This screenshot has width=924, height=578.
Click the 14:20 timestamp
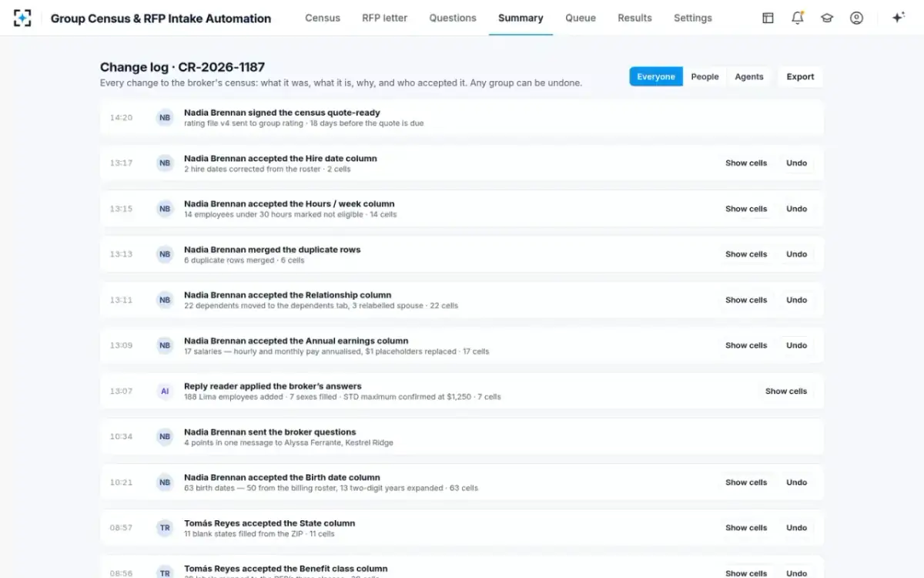click(121, 118)
